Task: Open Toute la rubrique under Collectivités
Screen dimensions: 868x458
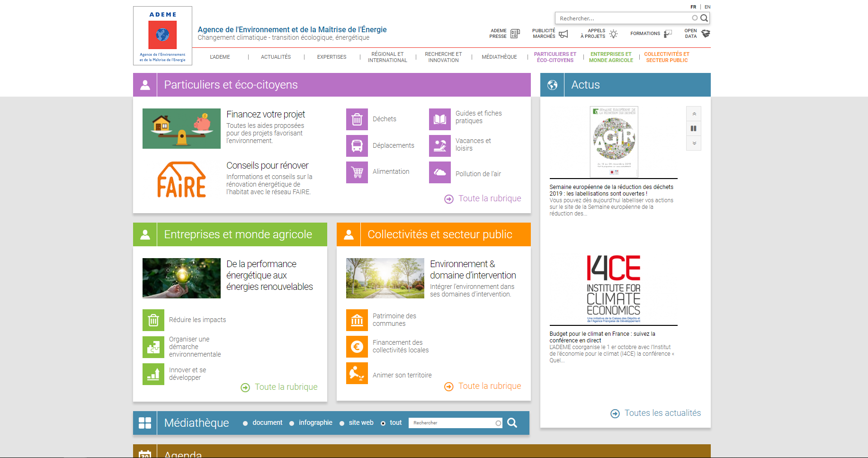Action: click(483, 386)
